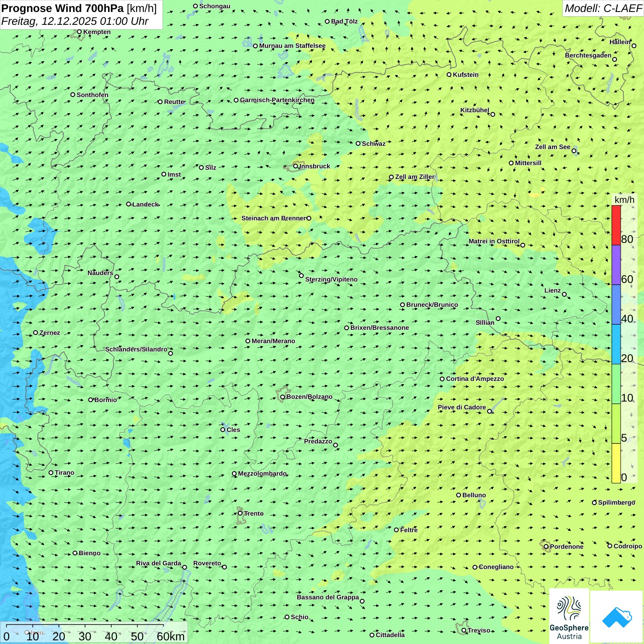Click the 'Steinach am Brenner' label
Viewport: 644px width, 644px height.
click(274, 218)
